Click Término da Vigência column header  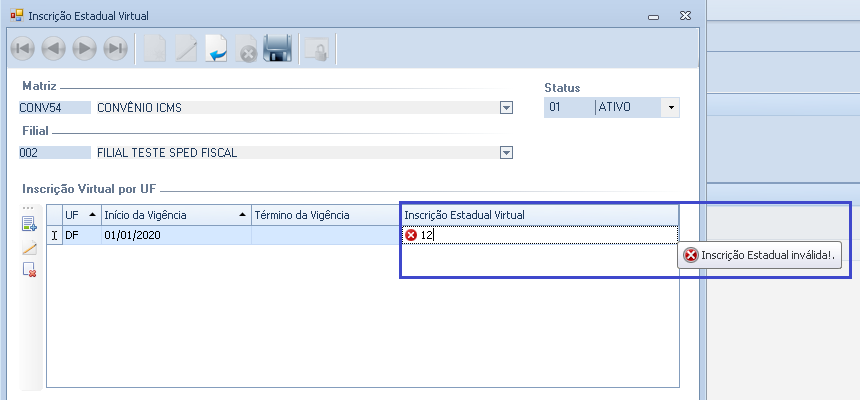[x=326, y=215]
